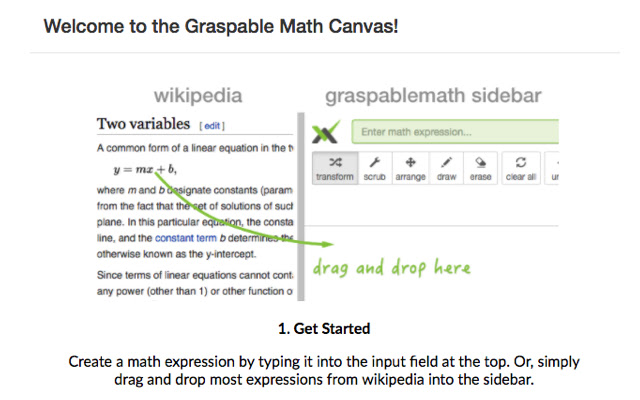Click the Two variables heading
The width and height of the screenshot is (640, 400).
143,125
